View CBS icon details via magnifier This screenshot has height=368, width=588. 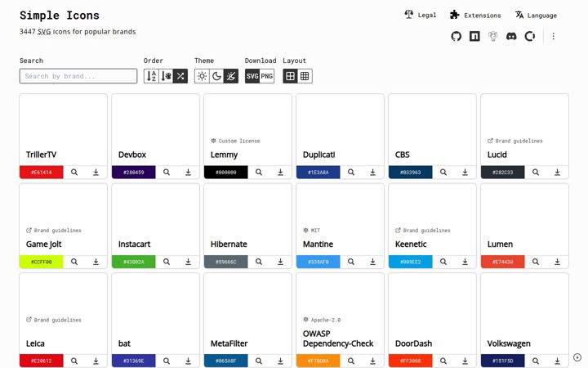tap(443, 173)
